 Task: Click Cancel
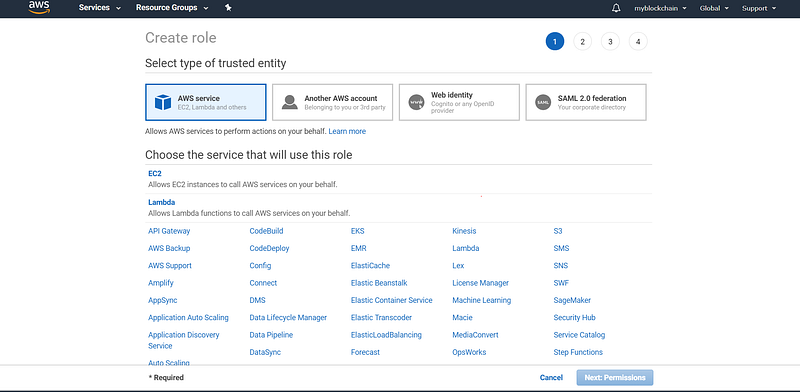tap(551, 378)
